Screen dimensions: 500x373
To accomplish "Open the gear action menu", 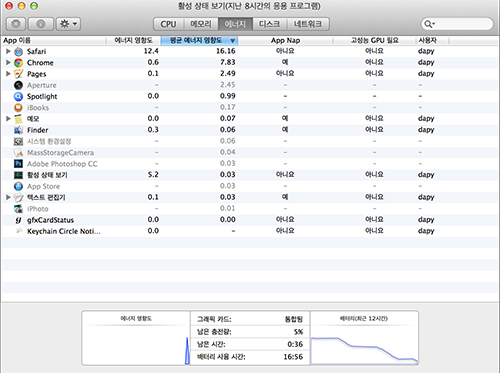I will [x=68, y=24].
